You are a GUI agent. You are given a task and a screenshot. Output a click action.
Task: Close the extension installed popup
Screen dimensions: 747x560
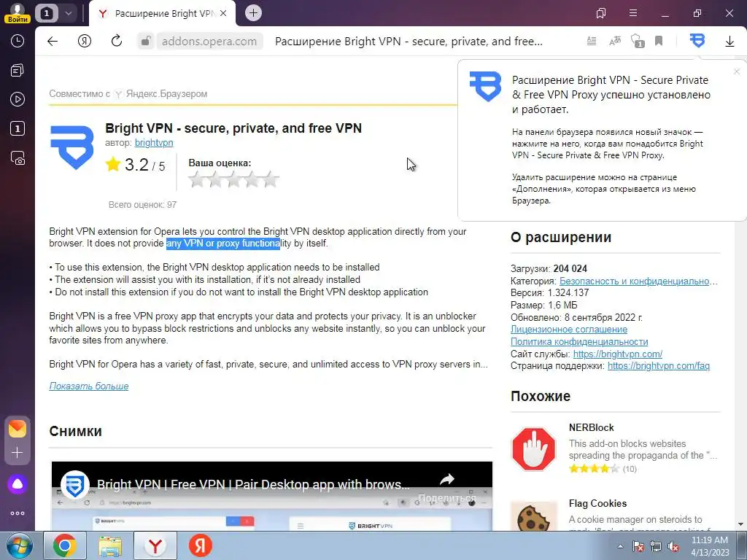737,71
